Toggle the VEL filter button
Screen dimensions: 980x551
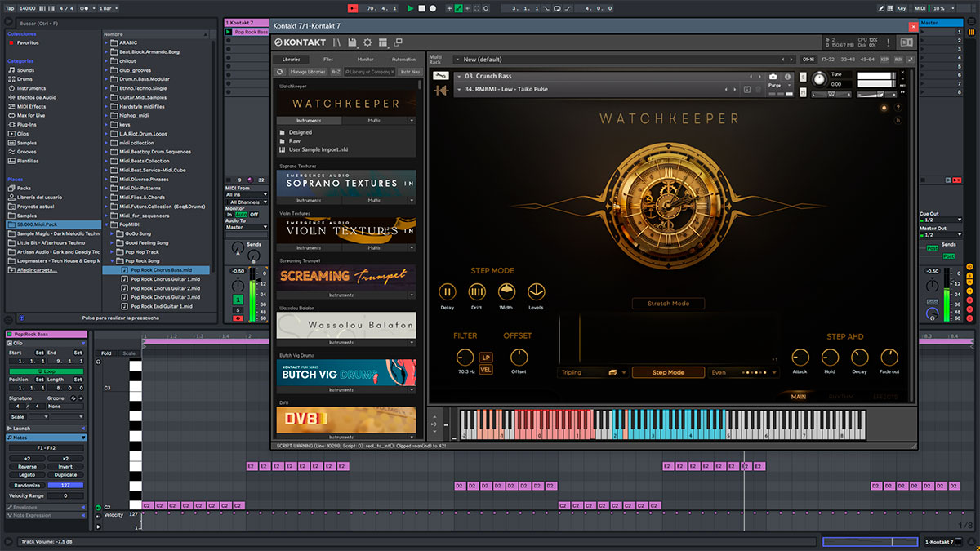coord(486,370)
